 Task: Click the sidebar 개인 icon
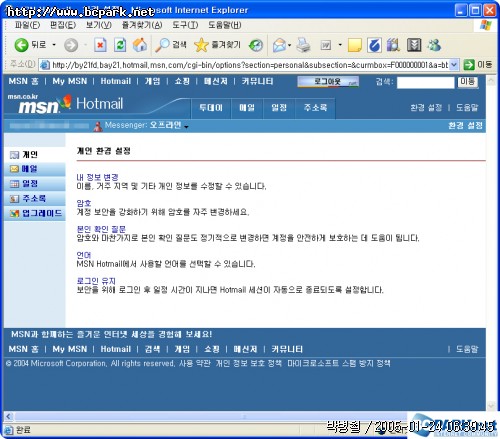pos(14,155)
